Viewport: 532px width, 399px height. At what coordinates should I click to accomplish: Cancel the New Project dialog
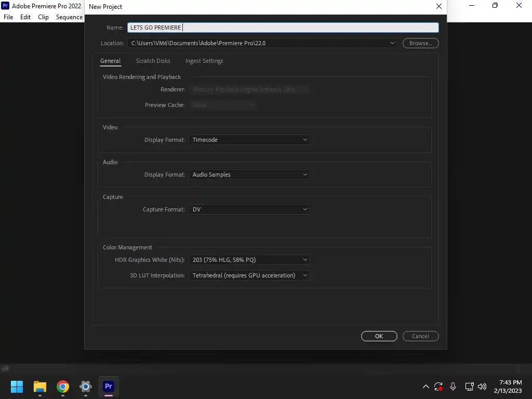420,336
